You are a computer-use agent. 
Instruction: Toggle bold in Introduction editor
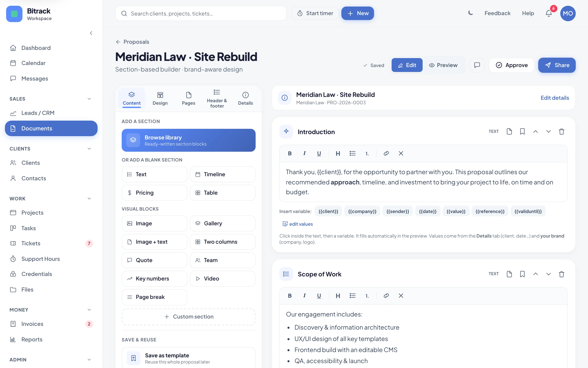pyautogui.click(x=290, y=153)
